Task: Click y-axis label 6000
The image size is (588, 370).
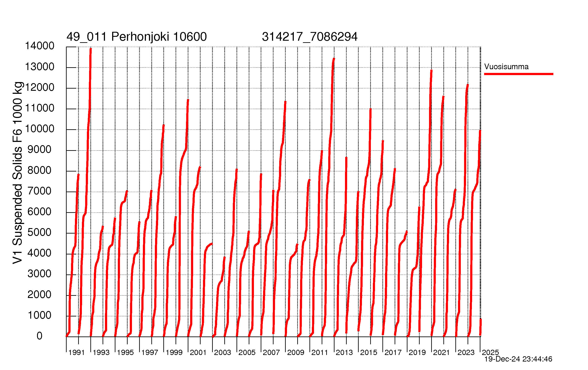Action: point(40,212)
